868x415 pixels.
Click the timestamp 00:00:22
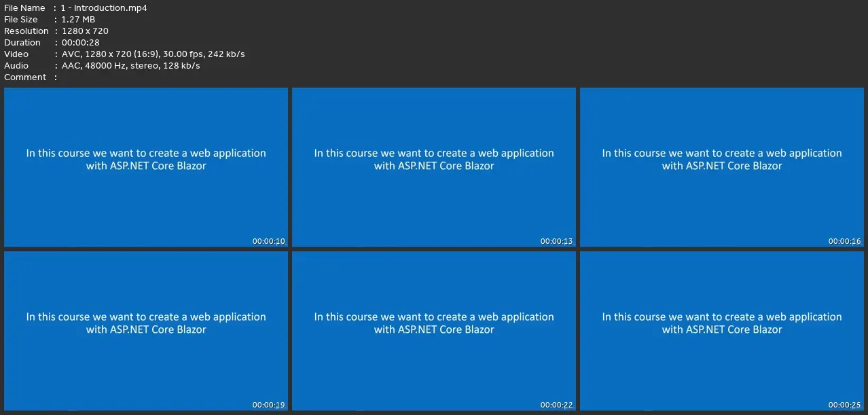click(x=557, y=405)
